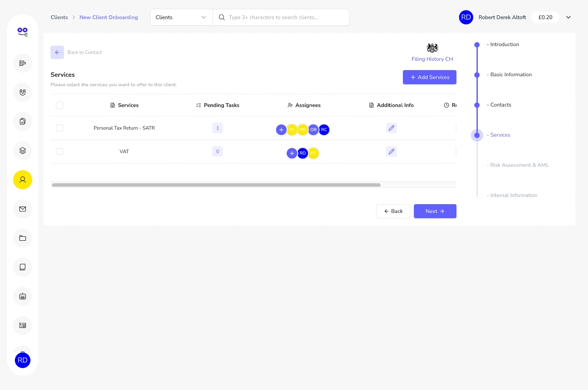The image size is (588, 390).
Task: Tick the Personal Tax Return - SATR checkbox
Action: tap(60, 128)
